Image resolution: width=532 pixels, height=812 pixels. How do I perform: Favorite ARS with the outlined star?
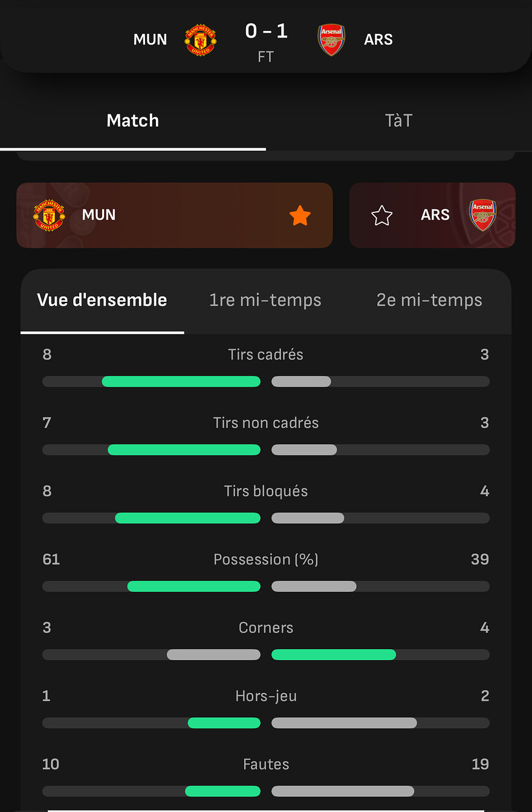coord(381,215)
